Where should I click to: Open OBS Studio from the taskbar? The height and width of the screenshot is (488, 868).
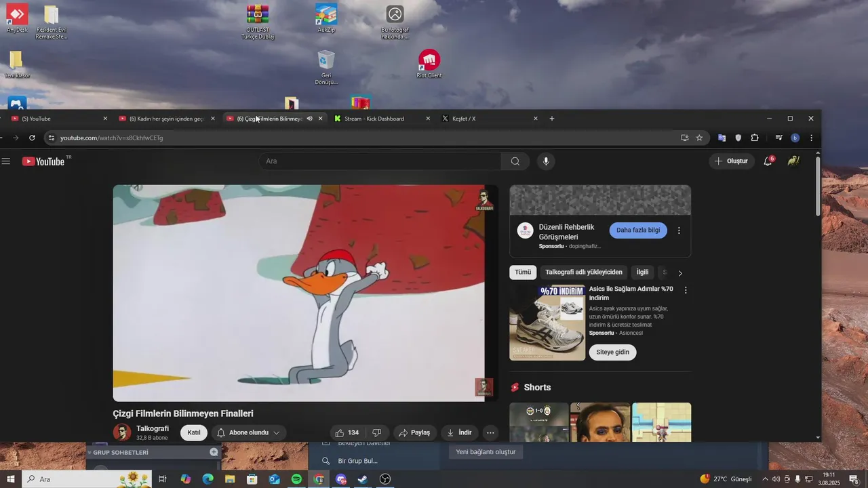(385, 479)
